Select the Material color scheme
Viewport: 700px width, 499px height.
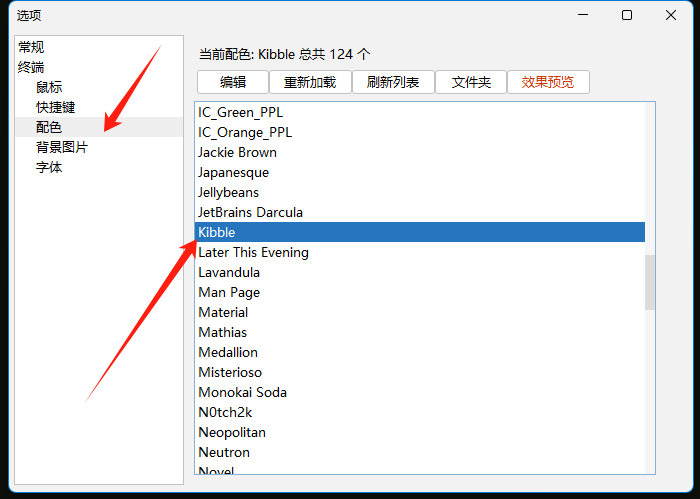[223, 312]
